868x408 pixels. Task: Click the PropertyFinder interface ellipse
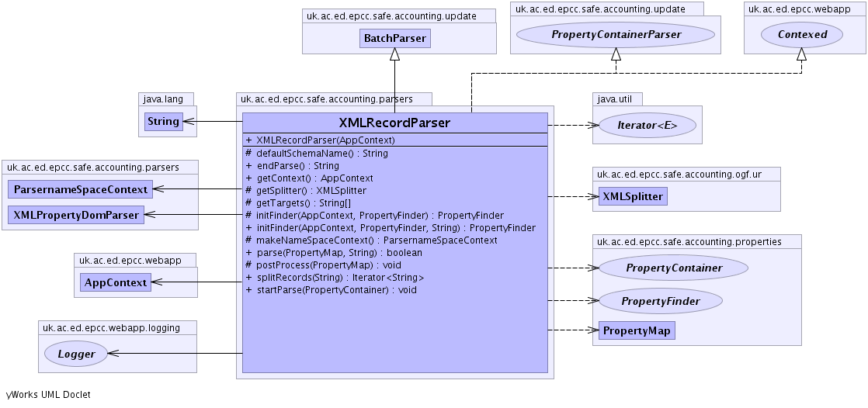pos(660,301)
